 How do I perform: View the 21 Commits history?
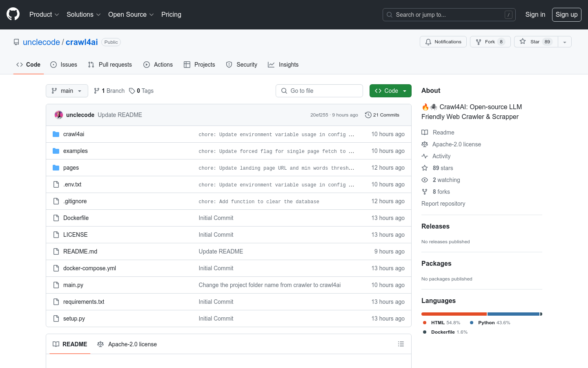click(x=382, y=115)
